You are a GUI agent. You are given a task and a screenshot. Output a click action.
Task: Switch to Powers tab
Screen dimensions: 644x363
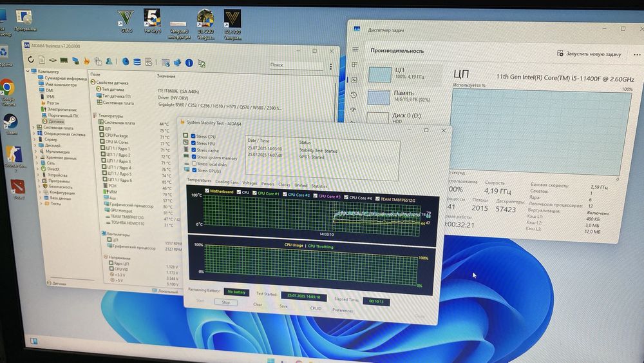pos(268,184)
